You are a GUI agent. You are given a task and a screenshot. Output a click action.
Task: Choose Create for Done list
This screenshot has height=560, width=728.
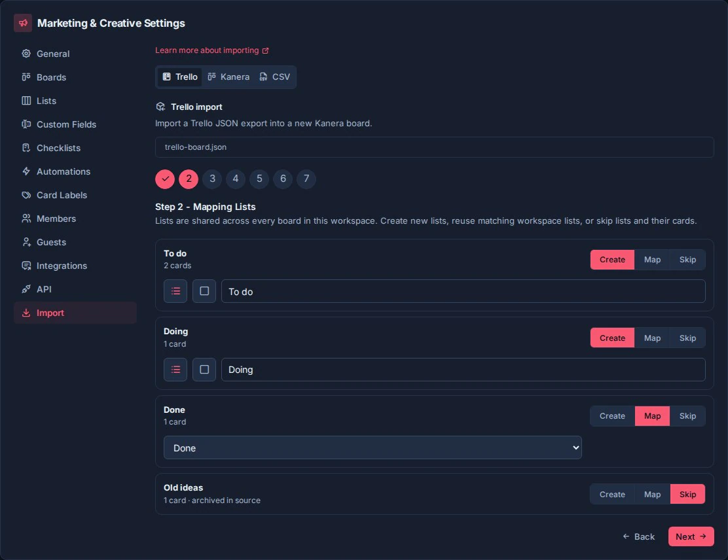coord(612,416)
